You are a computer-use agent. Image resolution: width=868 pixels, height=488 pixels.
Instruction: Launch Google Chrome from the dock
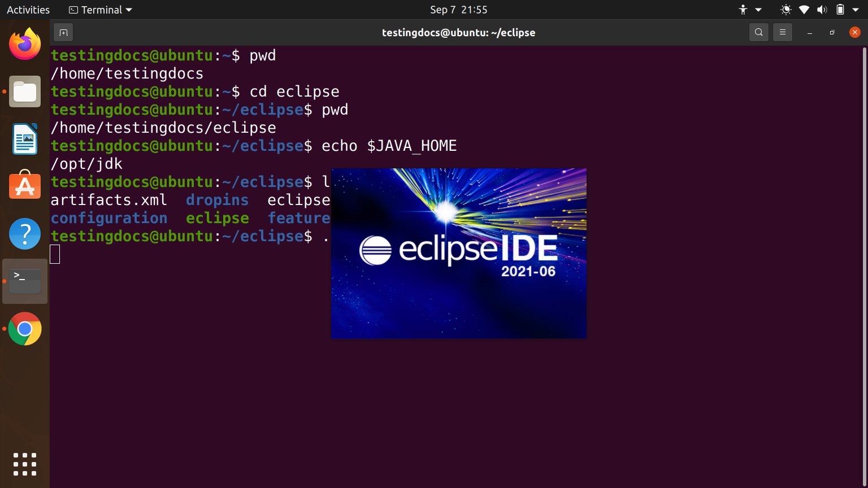25,329
